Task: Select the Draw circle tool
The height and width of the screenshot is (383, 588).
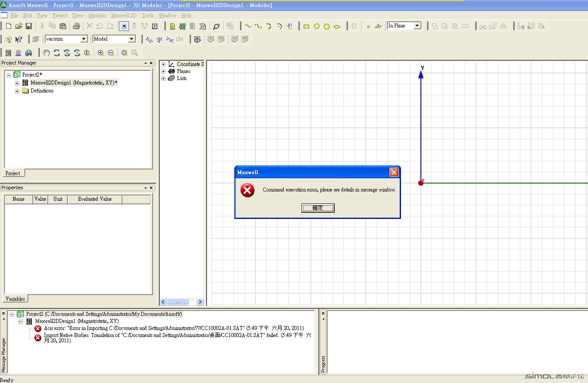Action: (x=317, y=26)
